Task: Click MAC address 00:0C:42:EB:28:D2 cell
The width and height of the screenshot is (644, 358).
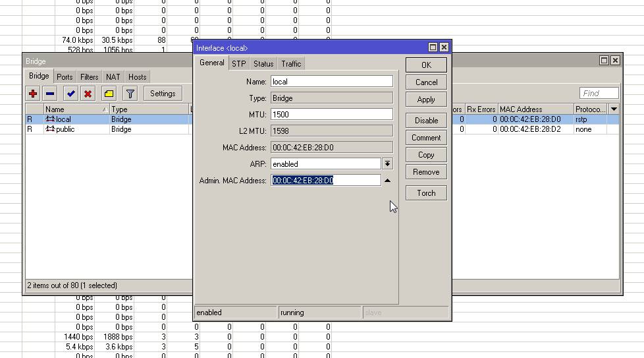Action: point(530,129)
